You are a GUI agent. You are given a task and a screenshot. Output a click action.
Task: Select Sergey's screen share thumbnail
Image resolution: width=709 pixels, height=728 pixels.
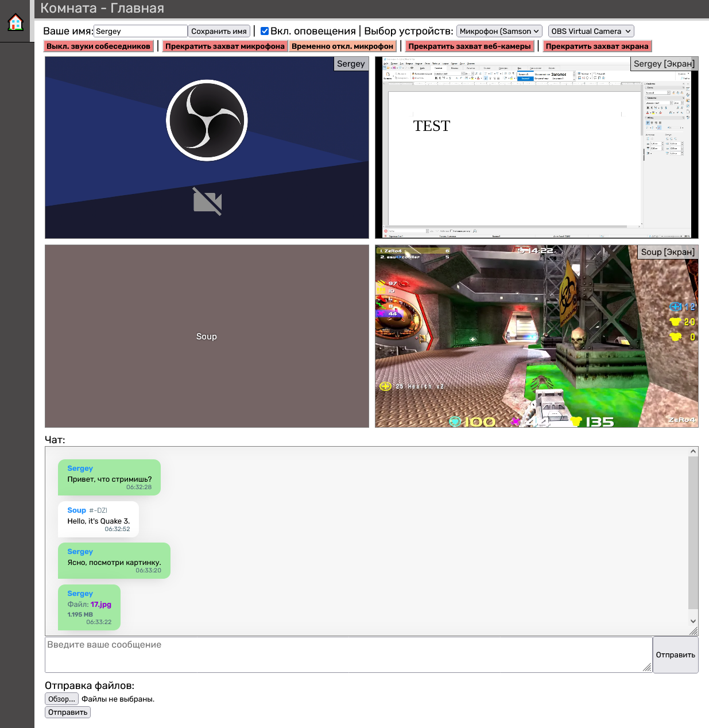coord(537,148)
